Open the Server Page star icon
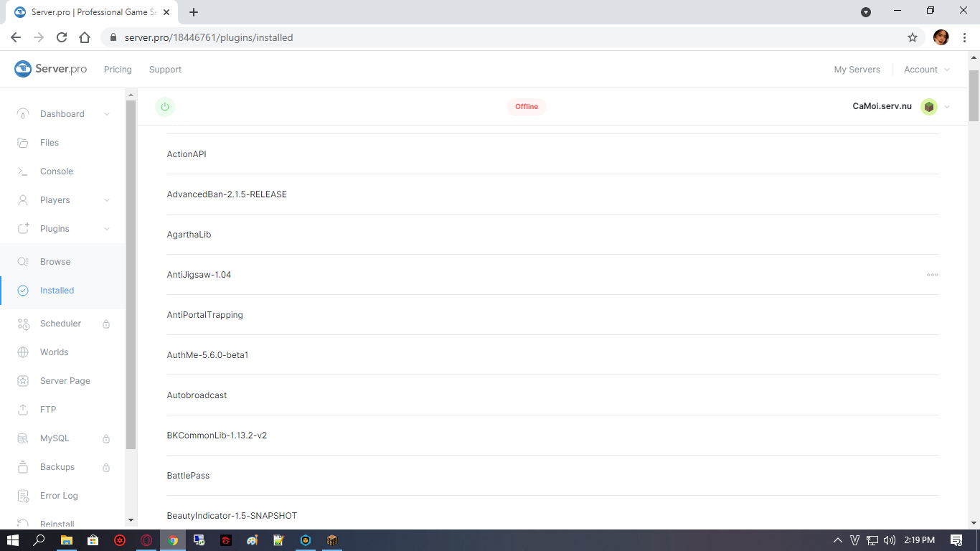Image resolution: width=980 pixels, height=551 pixels. (x=23, y=381)
